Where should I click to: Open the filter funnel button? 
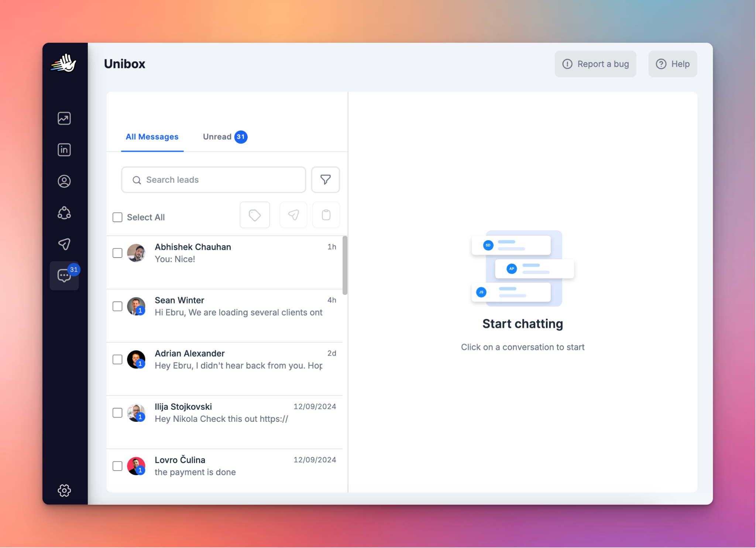pyautogui.click(x=325, y=180)
